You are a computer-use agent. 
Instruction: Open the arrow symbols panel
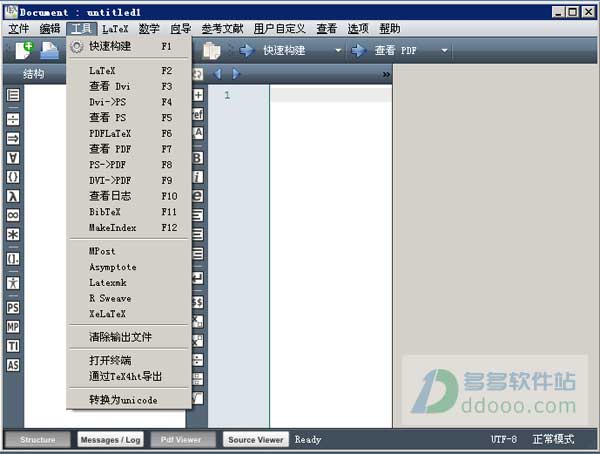coord(13,138)
